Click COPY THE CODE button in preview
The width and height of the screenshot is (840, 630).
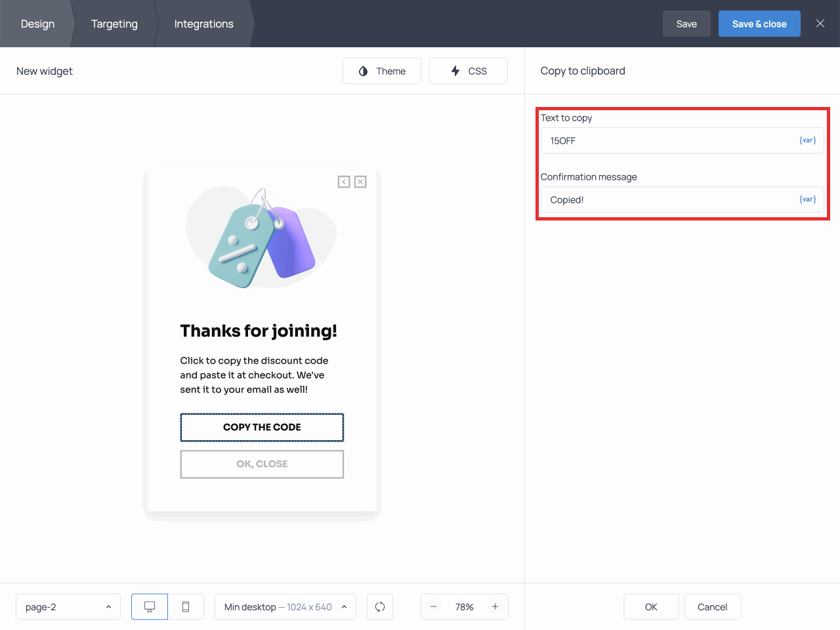262,427
